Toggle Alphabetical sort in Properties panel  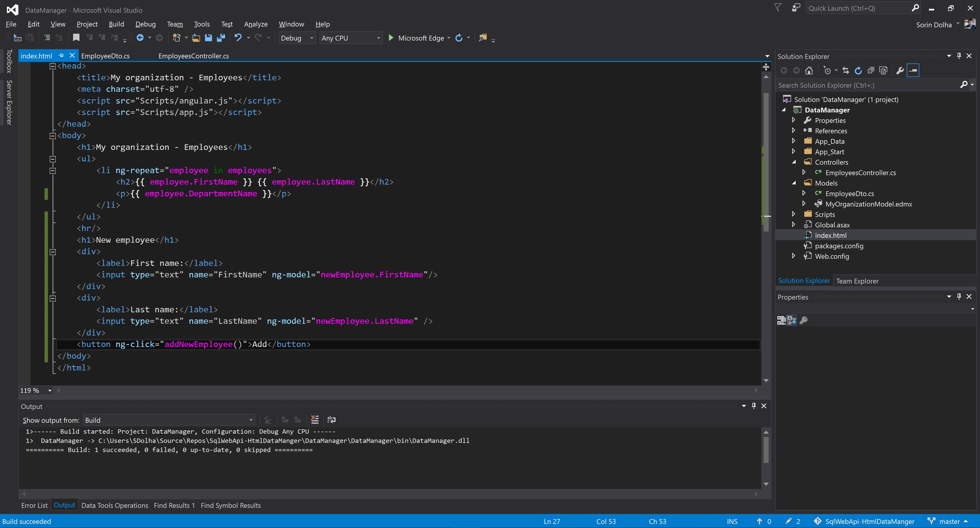pos(792,320)
